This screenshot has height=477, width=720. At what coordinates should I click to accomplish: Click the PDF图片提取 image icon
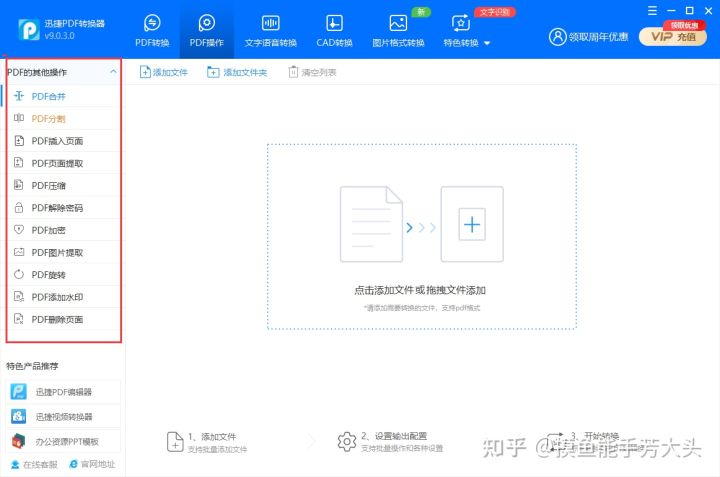click(x=19, y=252)
